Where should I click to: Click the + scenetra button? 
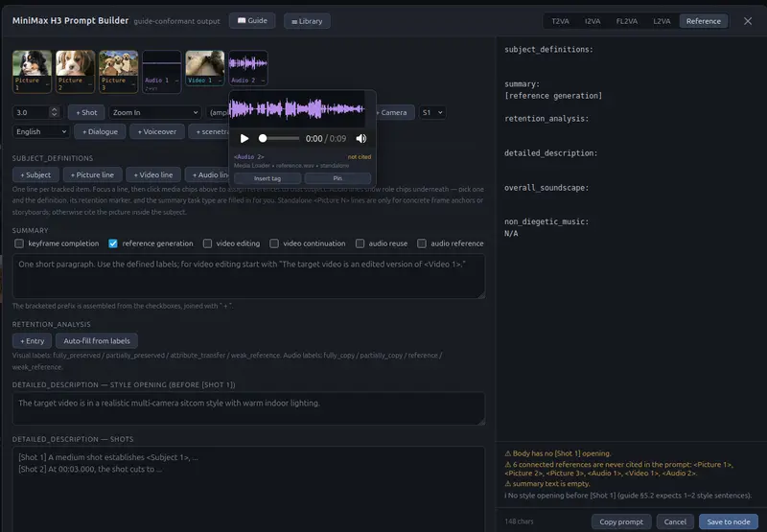coord(209,131)
